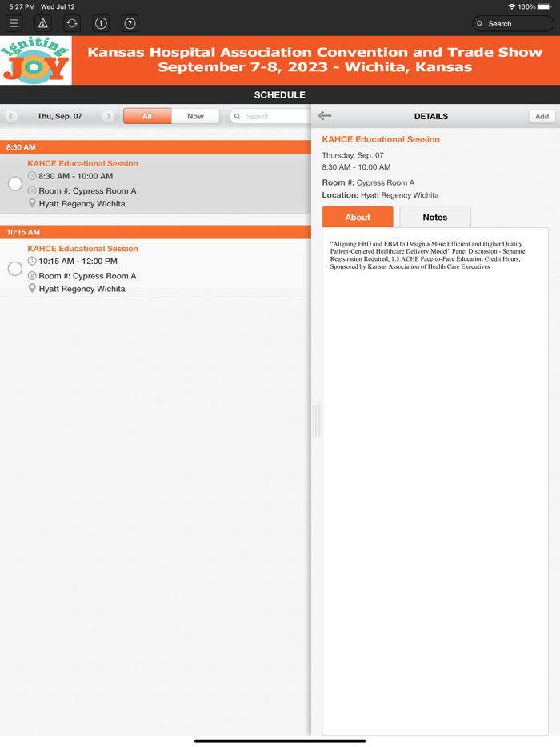Tap location pin icon of 8:30 AM session
The height and width of the screenshot is (747, 560).
tap(32, 203)
